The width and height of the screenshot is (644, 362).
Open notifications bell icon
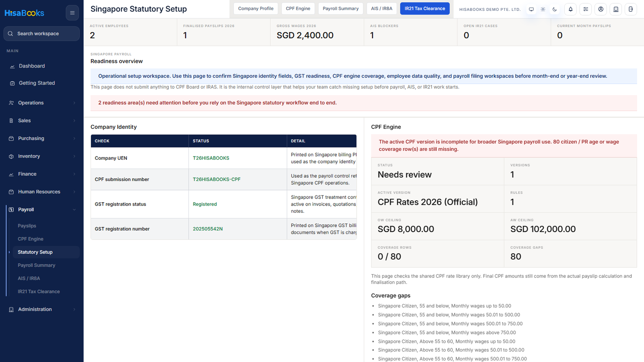tap(570, 9)
